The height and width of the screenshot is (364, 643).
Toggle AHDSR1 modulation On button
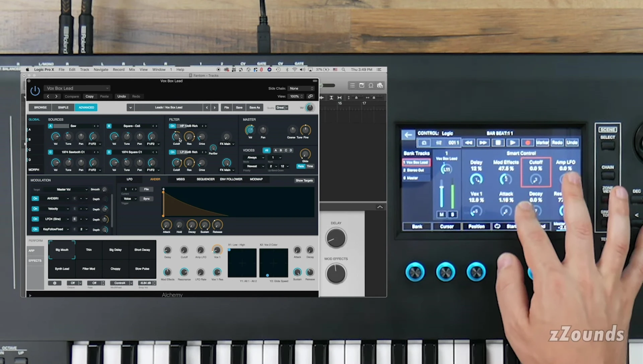35,199
